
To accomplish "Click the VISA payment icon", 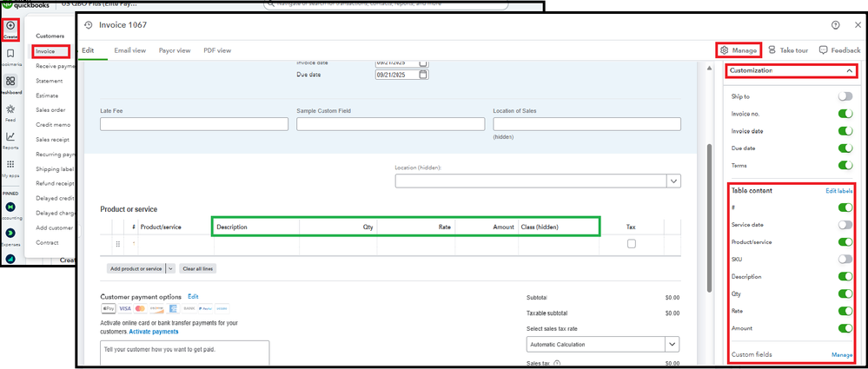I will pyautogui.click(x=124, y=308).
